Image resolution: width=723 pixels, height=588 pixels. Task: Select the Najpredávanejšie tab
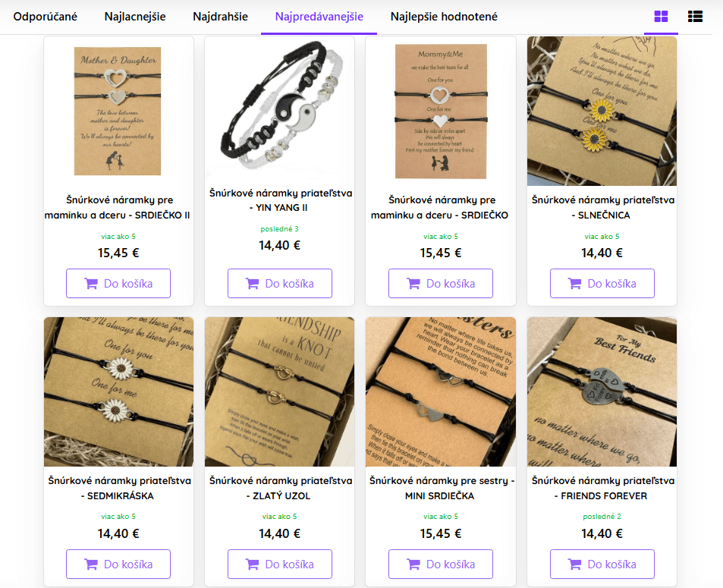[x=319, y=17]
